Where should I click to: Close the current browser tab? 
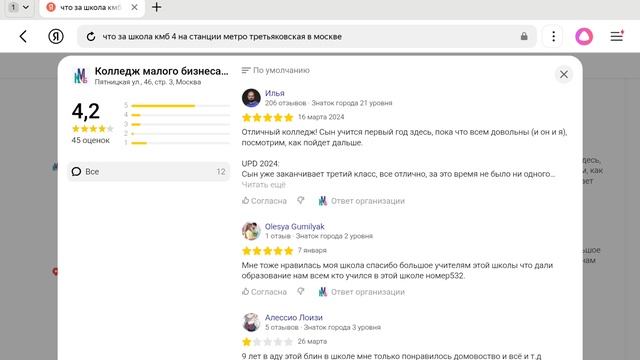tap(134, 7)
